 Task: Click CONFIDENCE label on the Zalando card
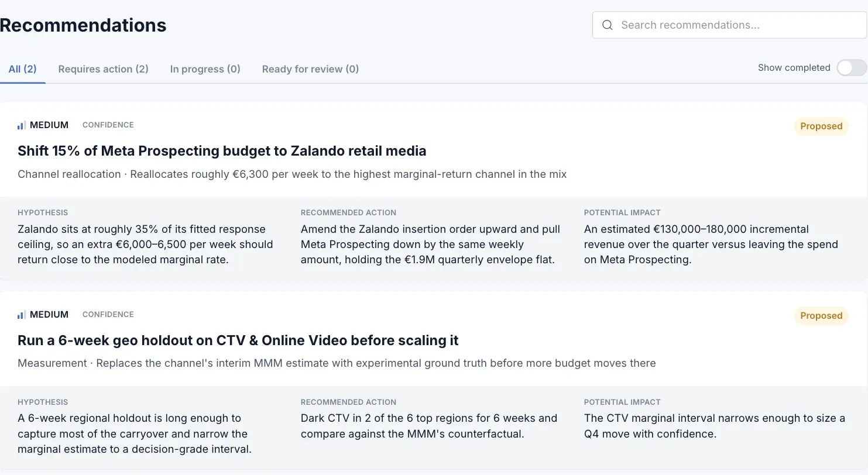coord(108,125)
